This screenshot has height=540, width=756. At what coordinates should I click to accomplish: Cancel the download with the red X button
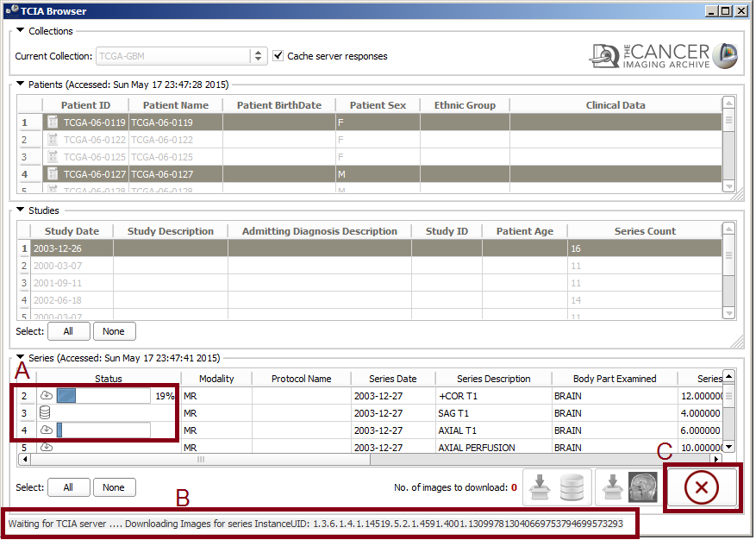(701, 488)
